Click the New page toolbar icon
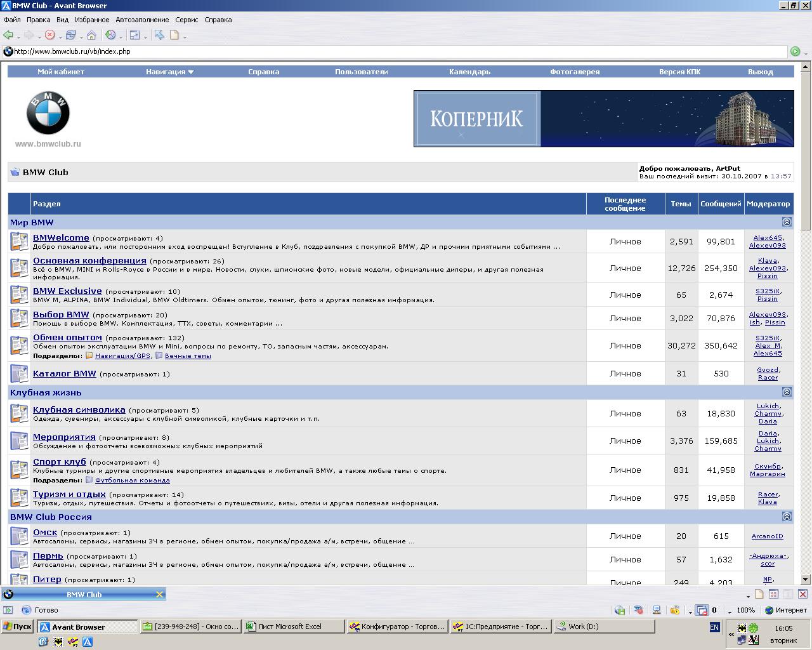This screenshot has width=812, height=650. 174,35
